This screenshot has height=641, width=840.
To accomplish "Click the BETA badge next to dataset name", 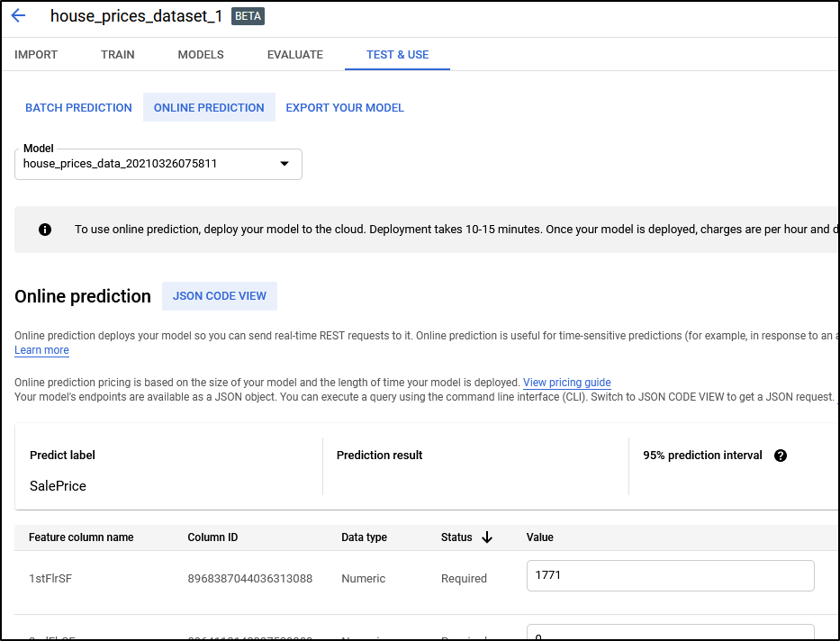I will tap(248, 16).
